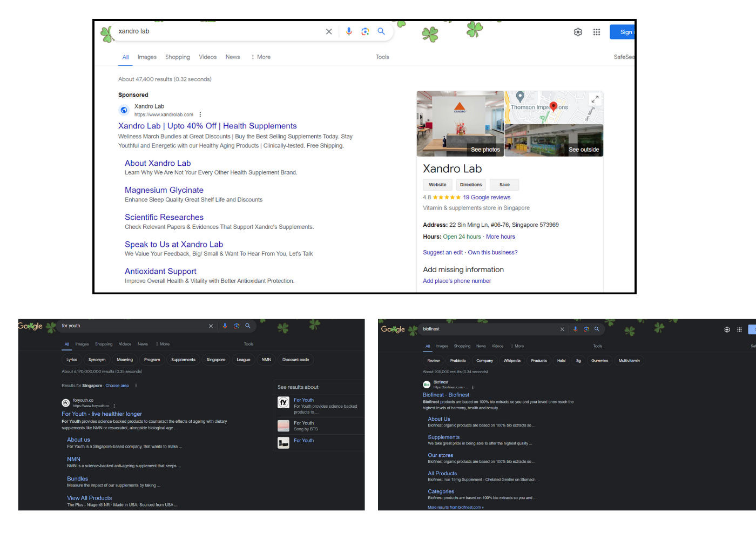
Task: Select the Multivitamin filter chip
Action: [629, 361]
